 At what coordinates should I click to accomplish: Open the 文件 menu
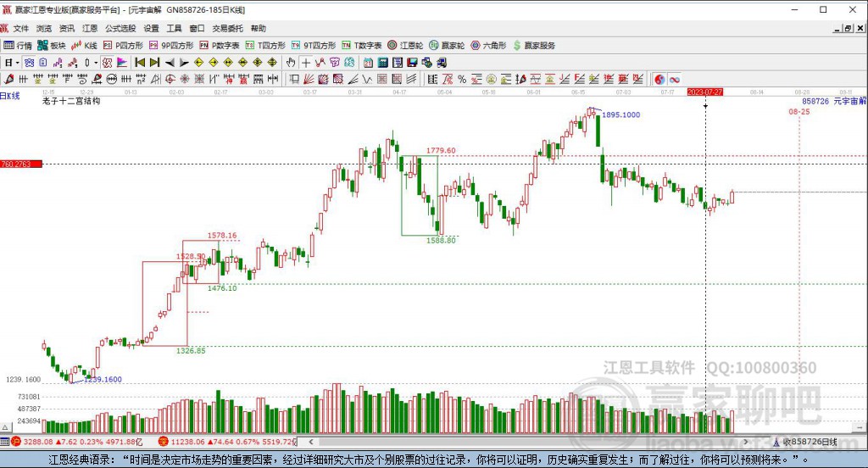tap(21, 28)
